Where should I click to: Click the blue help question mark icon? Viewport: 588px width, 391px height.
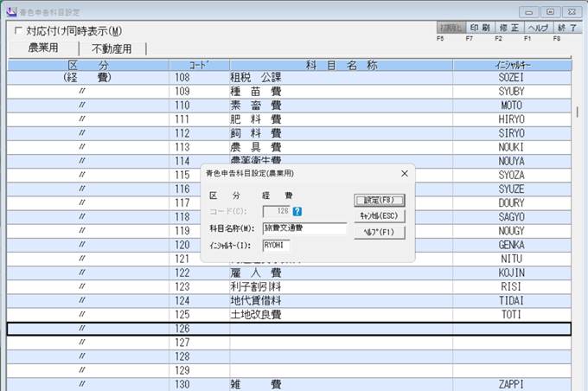tap(297, 211)
